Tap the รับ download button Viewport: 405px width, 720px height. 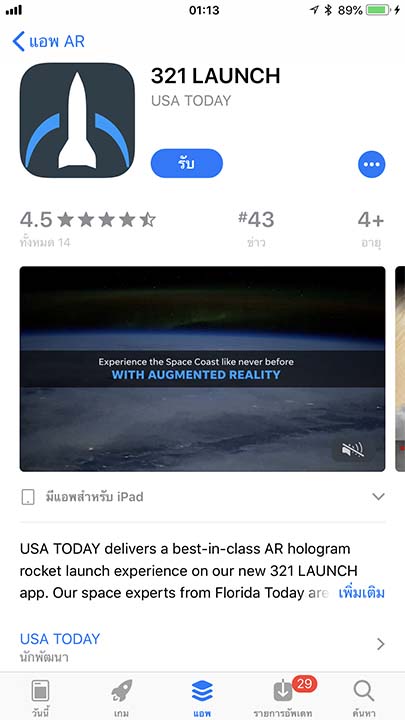186,163
